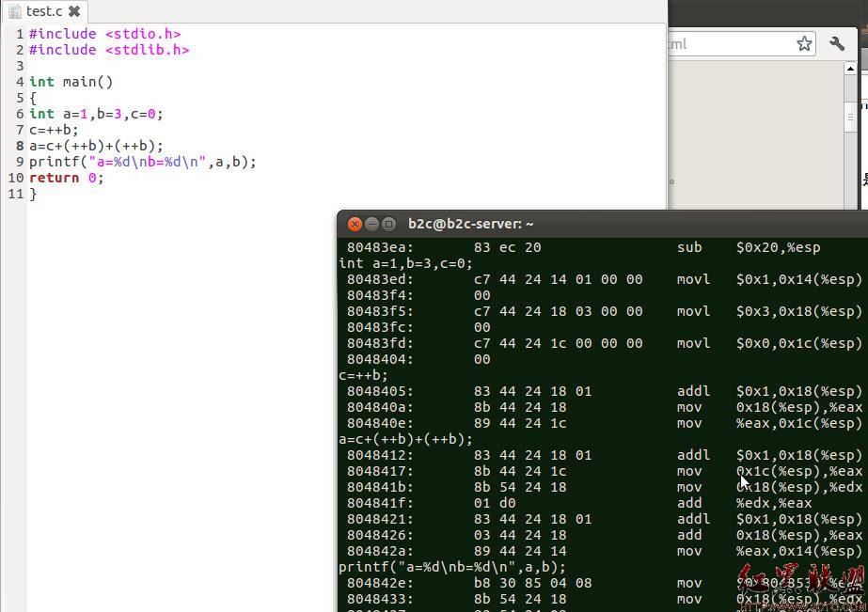Maximize the b2c-server terminal window

point(389,224)
